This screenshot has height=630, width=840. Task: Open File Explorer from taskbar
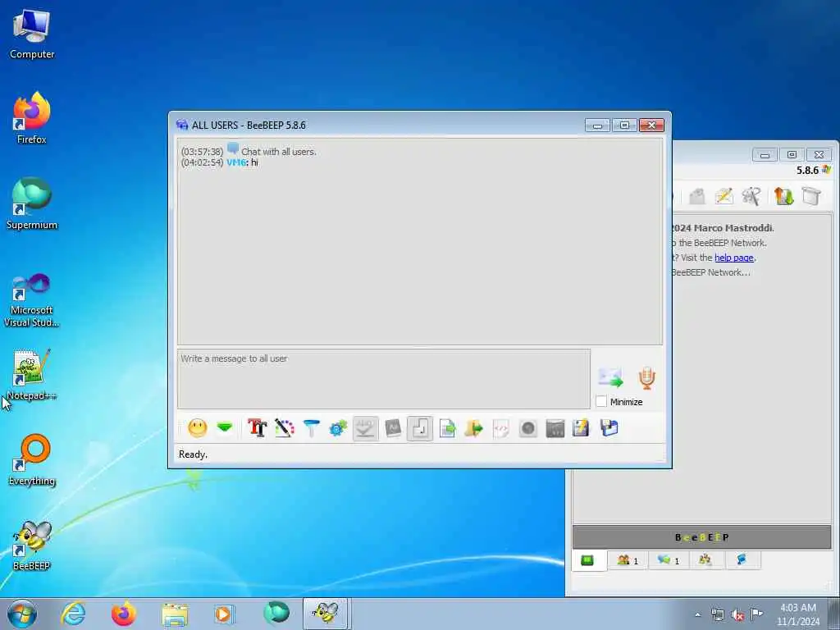(175, 614)
